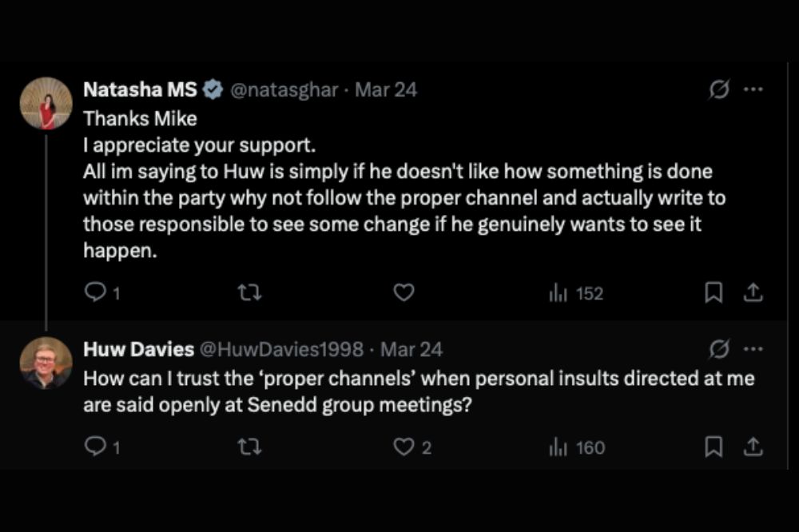View analytics showing 160 views
The height and width of the screenshot is (532, 799).
pyautogui.click(x=578, y=447)
